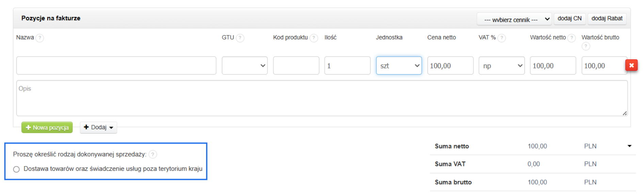Focus the Kod produktu input field
644x196 pixels.
(x=296, y=66)
